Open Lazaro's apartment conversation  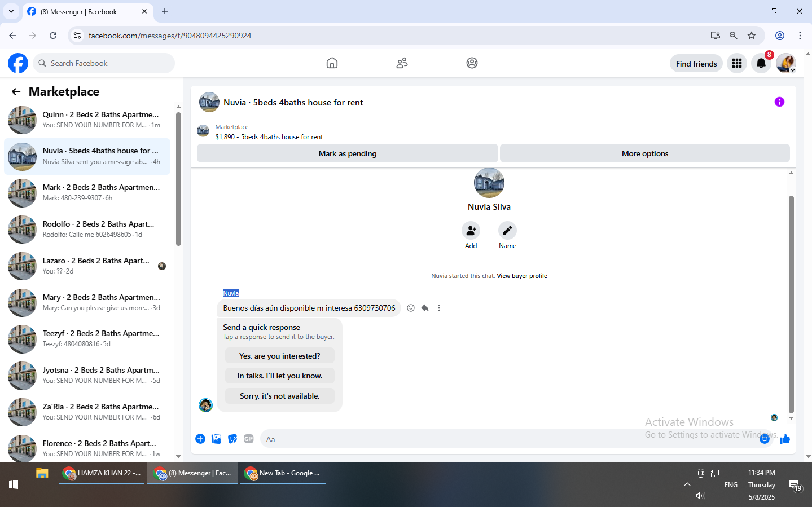click(87, 266)
